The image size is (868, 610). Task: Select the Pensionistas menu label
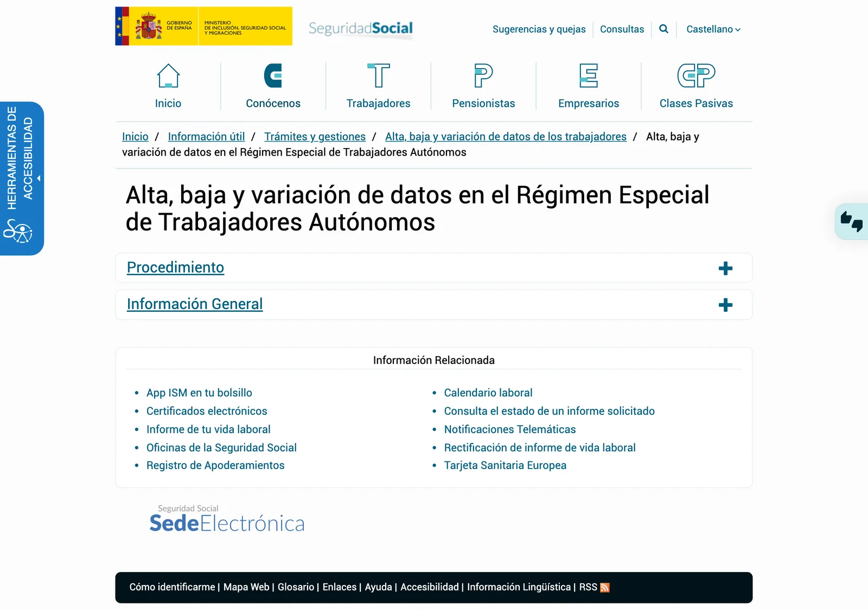tap(483, 104)
